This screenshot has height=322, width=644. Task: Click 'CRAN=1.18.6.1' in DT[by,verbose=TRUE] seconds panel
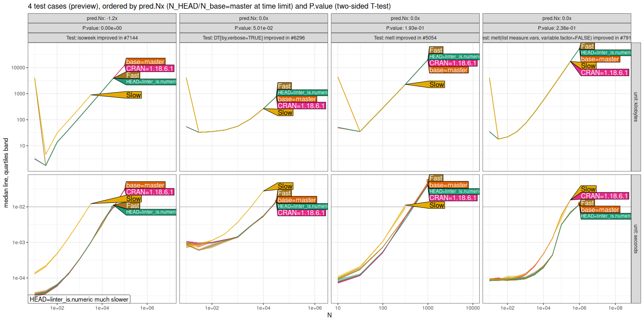point(301,213)
